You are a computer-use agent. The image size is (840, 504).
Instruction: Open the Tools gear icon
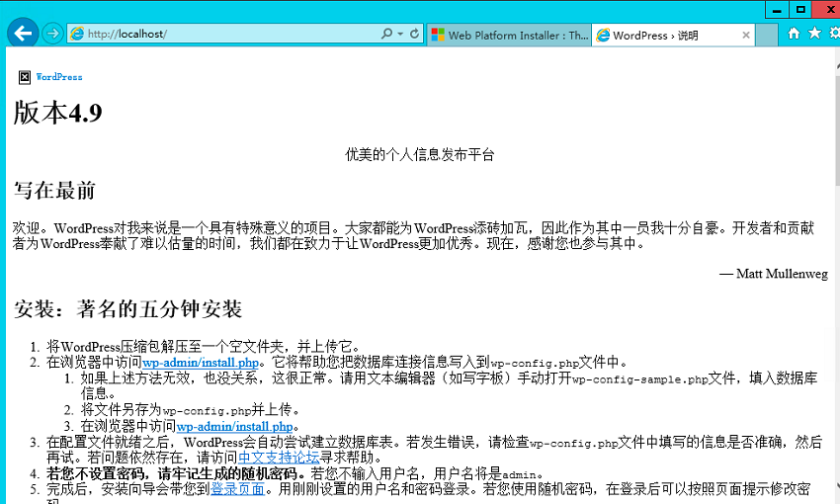[x=835, y=34]
